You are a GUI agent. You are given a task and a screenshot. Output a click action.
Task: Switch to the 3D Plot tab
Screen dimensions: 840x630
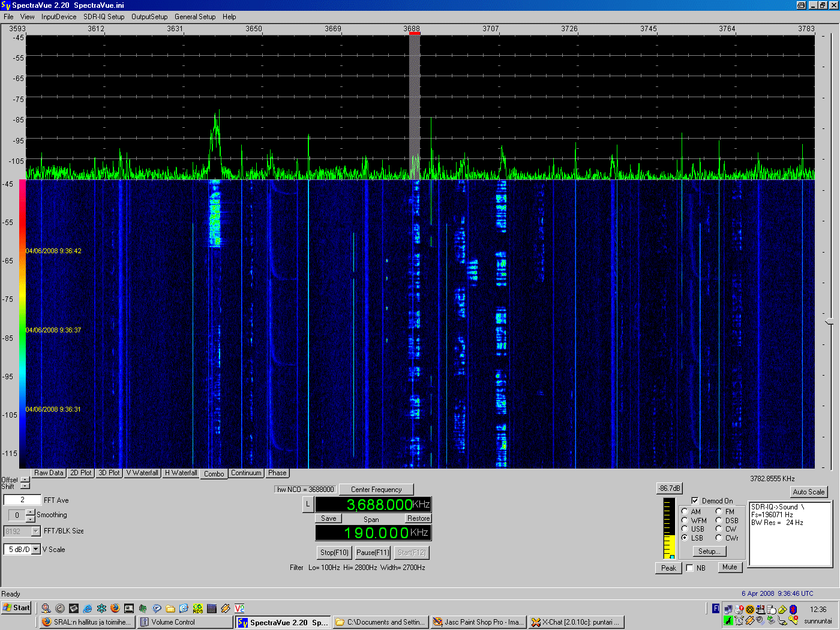[x=109, y=473]
